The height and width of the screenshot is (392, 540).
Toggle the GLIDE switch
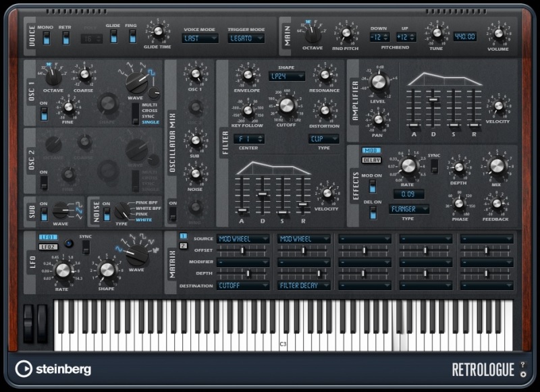pyautogui.click(x=113, y=36)
